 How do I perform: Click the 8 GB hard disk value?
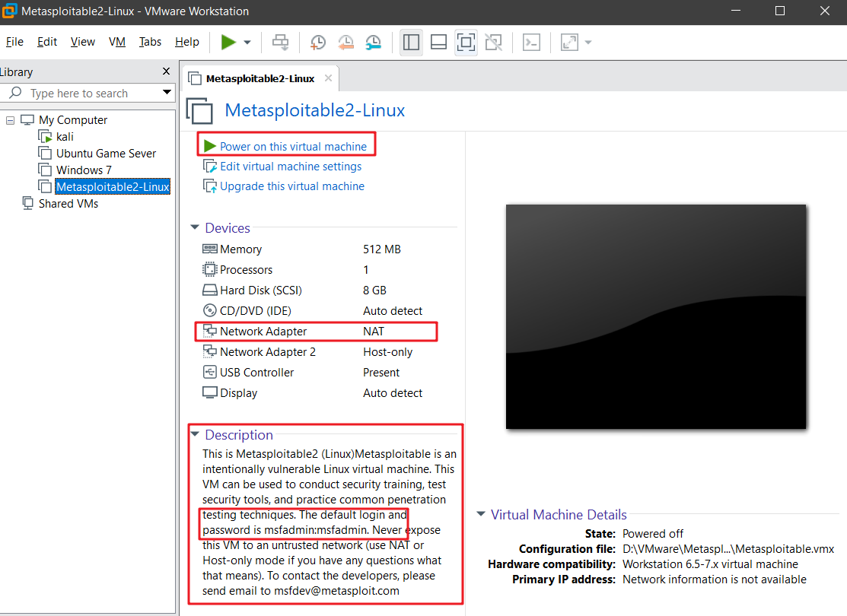pos(375,291)
